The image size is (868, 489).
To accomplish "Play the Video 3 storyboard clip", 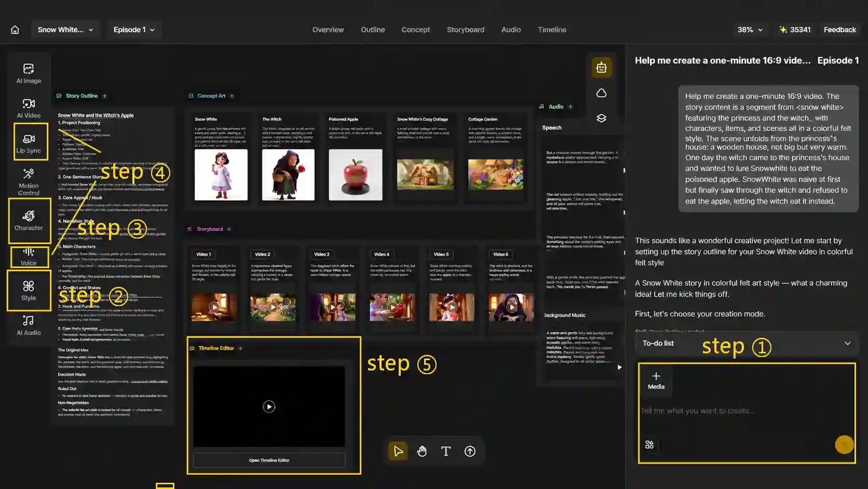I will [x=333, y=307].
